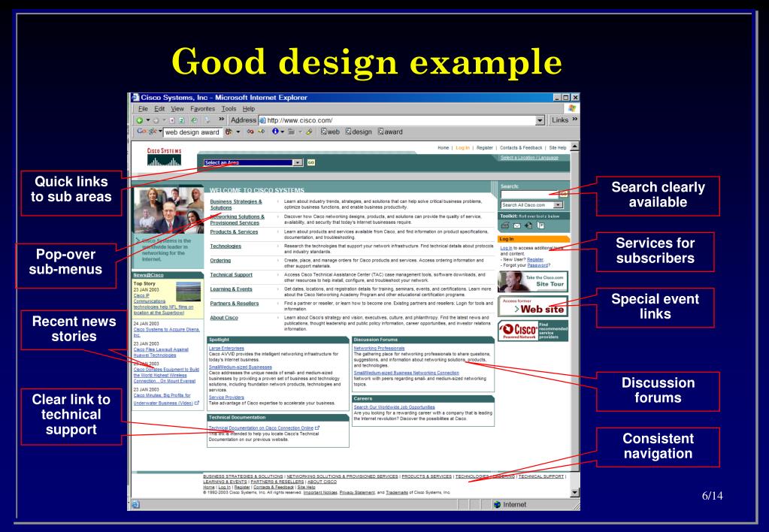The width and height of the screenshot is (769, 532).
Task: Click the page scrollbar up arrow
Action: pos(575,146)
